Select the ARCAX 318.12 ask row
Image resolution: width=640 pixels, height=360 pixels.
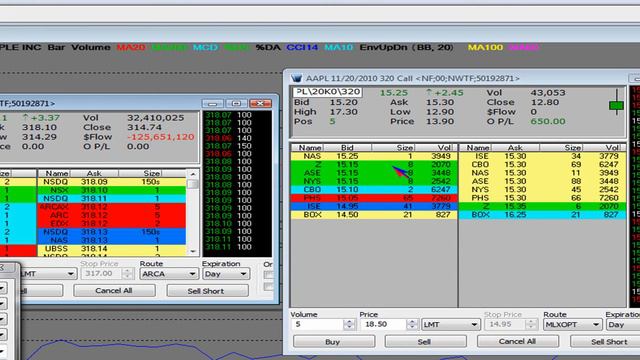(x=112, y=207)
